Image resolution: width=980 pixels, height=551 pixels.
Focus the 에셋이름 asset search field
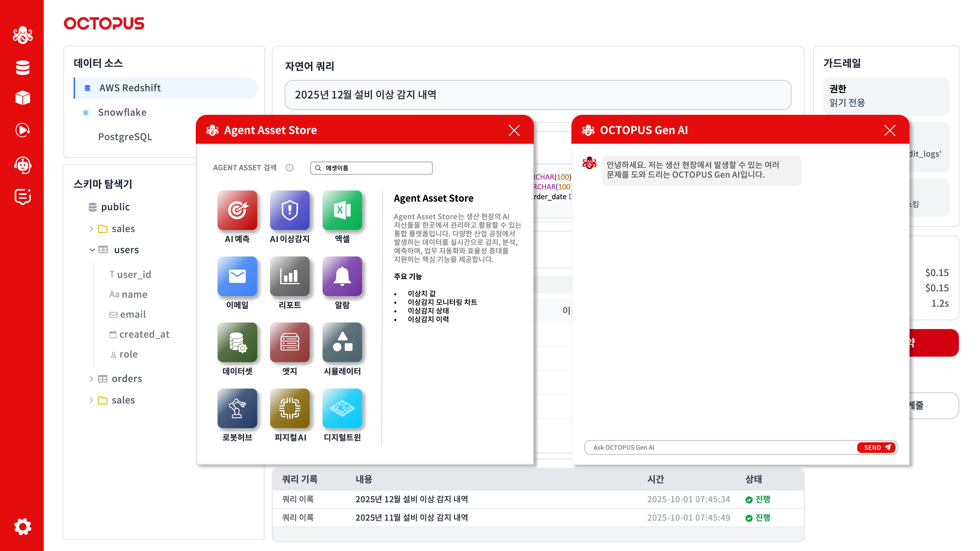point(371,168)
